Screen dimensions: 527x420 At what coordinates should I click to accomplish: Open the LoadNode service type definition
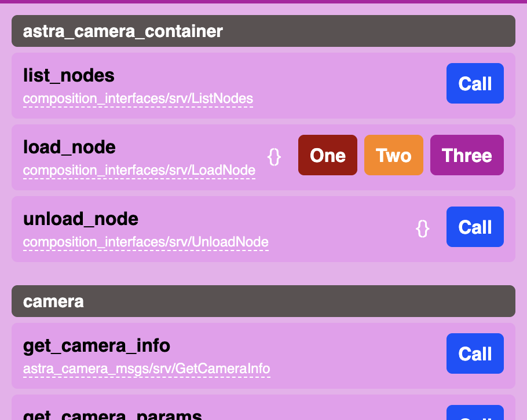tap(139, 171)
